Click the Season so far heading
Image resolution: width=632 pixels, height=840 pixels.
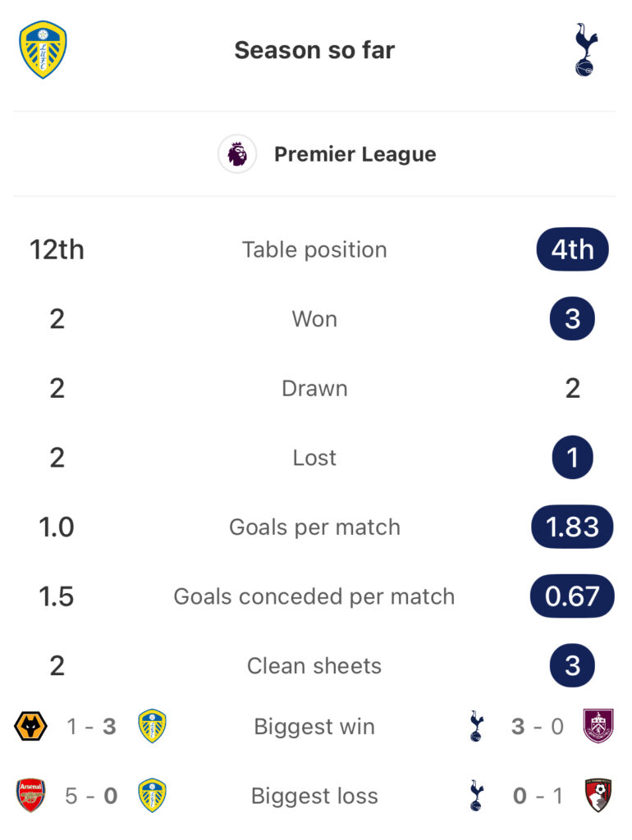314,50
